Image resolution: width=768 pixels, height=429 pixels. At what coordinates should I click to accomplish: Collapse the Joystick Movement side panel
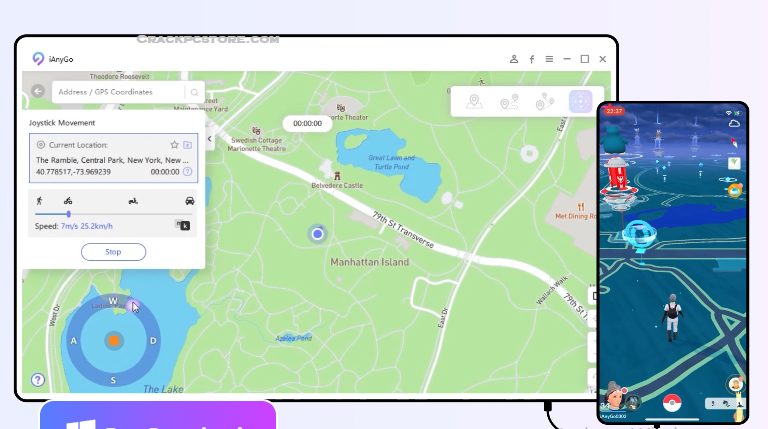point(209,139)
